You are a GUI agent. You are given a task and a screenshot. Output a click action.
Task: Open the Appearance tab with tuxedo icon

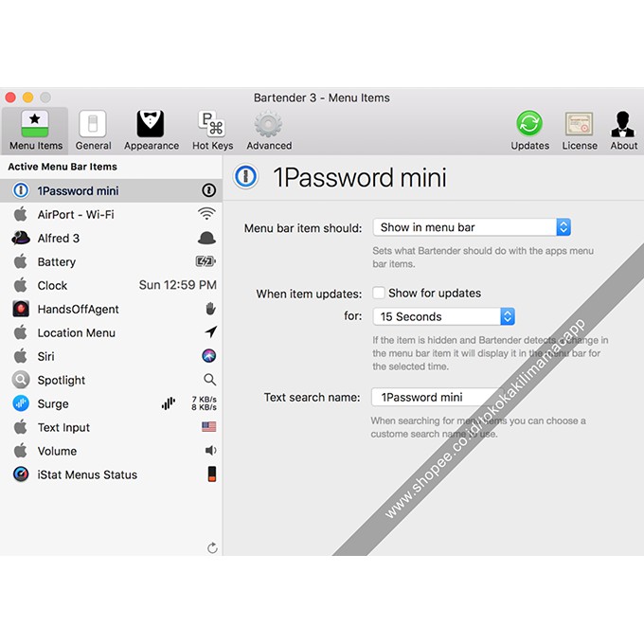[152, 131]
